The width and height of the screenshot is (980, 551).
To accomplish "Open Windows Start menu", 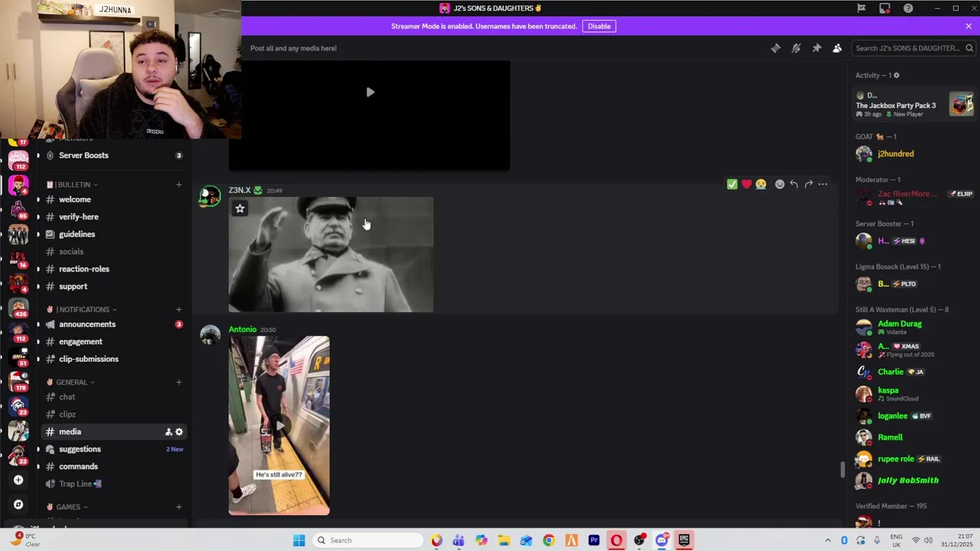I will (299, 540).
